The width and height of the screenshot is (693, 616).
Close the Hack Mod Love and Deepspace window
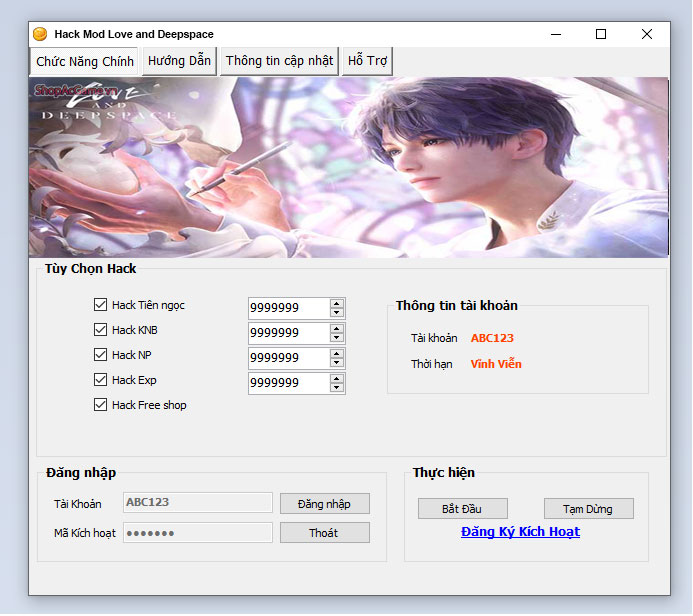[x=647, y=34]
